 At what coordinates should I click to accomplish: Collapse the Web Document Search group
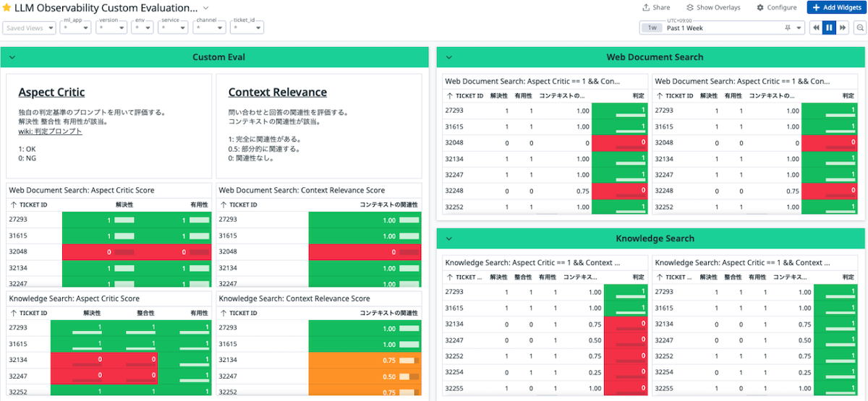tap(449, 57)
